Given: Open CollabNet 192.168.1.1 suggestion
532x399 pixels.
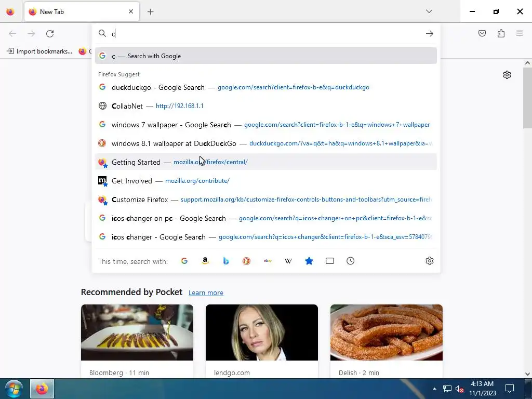Looking at the screenshot, I should (x=266, y=106).
